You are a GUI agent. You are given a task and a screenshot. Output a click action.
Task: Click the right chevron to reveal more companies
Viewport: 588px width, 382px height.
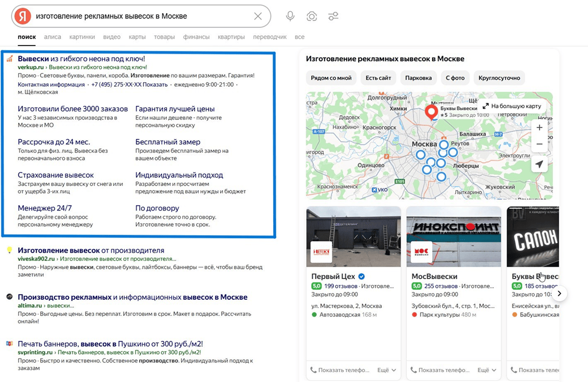559,293
